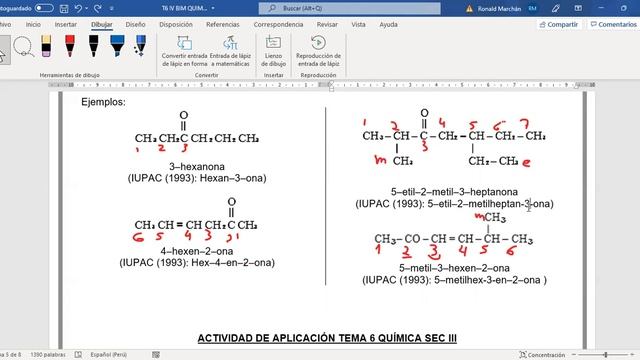Select the black pen
Screen dimensions: 640x360
click(93, 46)
